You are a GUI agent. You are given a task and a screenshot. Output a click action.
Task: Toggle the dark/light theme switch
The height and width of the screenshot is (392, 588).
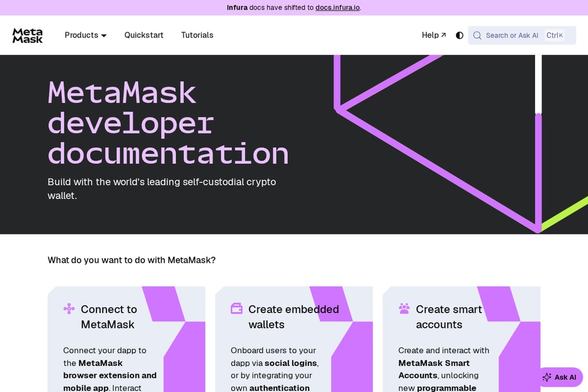pyautogui.click(x=459, y=35)
